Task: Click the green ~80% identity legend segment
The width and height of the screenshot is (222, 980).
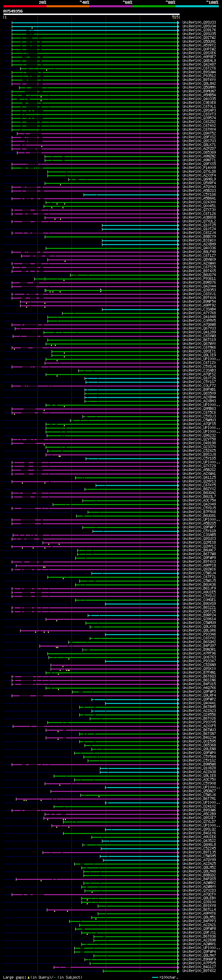Action: (154, 7)
